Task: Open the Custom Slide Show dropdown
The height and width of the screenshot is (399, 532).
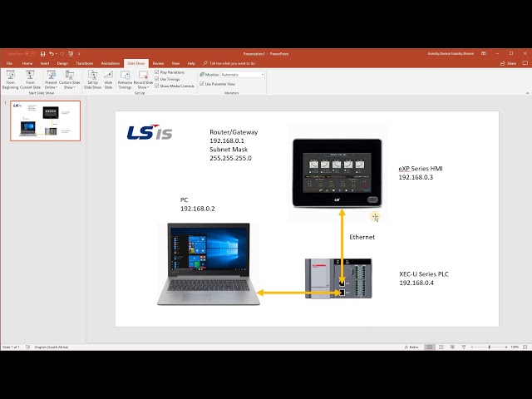Action: (70, 80)
